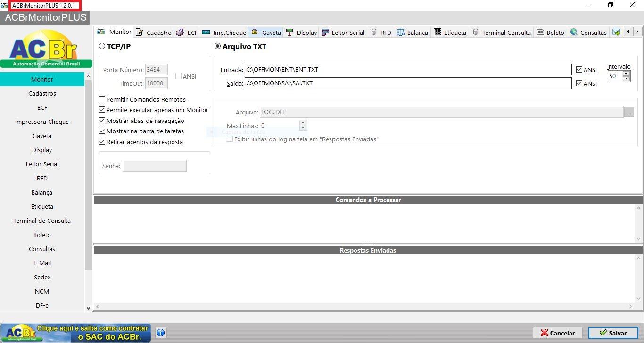Open the ACBr SAC banner link
This screenshot has width=644, height=343.
(x=75, y=333)
